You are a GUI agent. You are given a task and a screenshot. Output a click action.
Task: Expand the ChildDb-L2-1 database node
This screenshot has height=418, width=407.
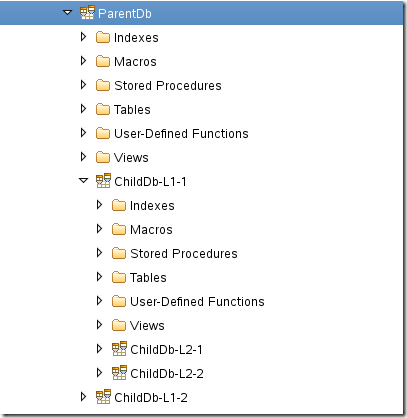pos(99,349)
